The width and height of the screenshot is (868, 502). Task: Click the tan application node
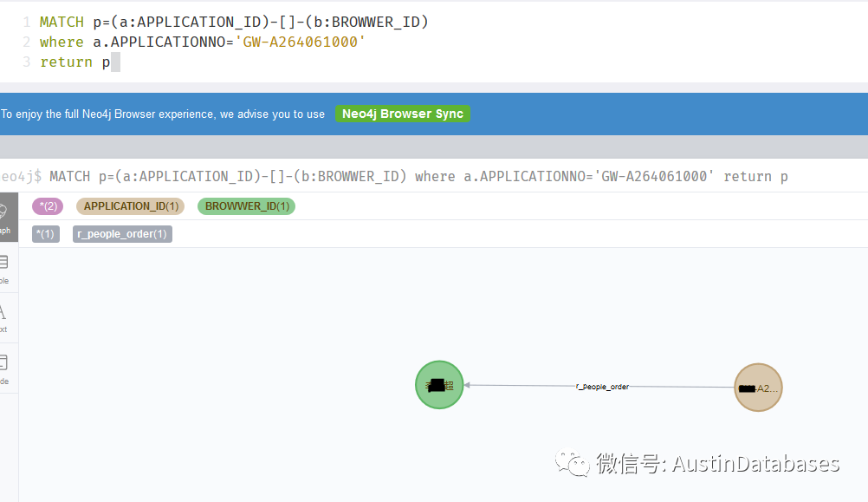tap(758, 388)
